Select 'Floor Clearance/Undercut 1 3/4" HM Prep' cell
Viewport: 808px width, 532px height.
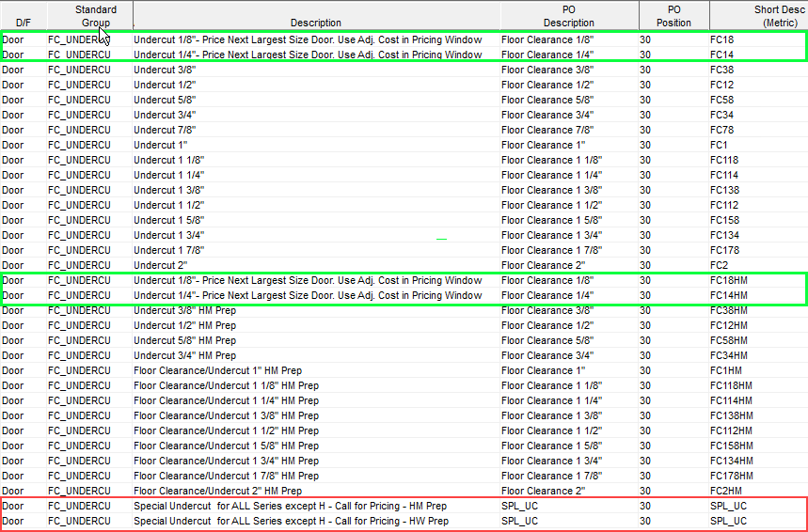point(316,461)
